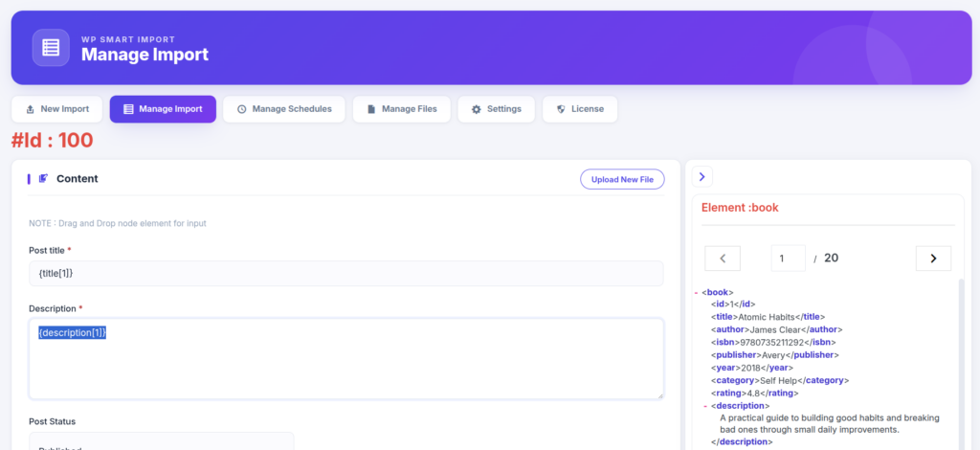Open the New Import tab
Screen dimensions: 980x450
56,109
